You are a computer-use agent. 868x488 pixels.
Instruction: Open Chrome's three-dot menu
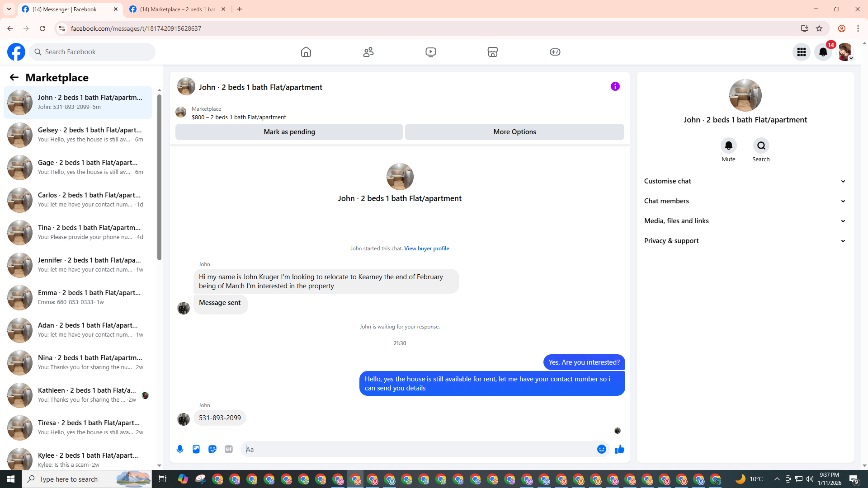click(x=858, y=28)
